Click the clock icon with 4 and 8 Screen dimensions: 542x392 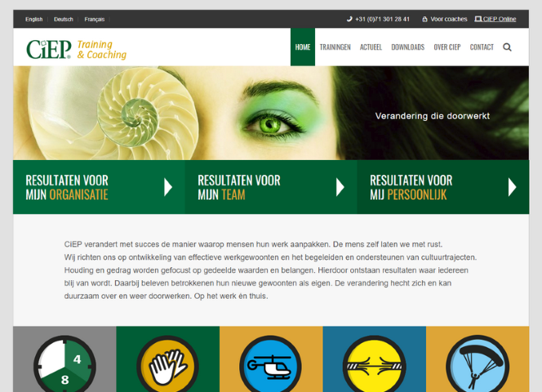click(64, 363)
